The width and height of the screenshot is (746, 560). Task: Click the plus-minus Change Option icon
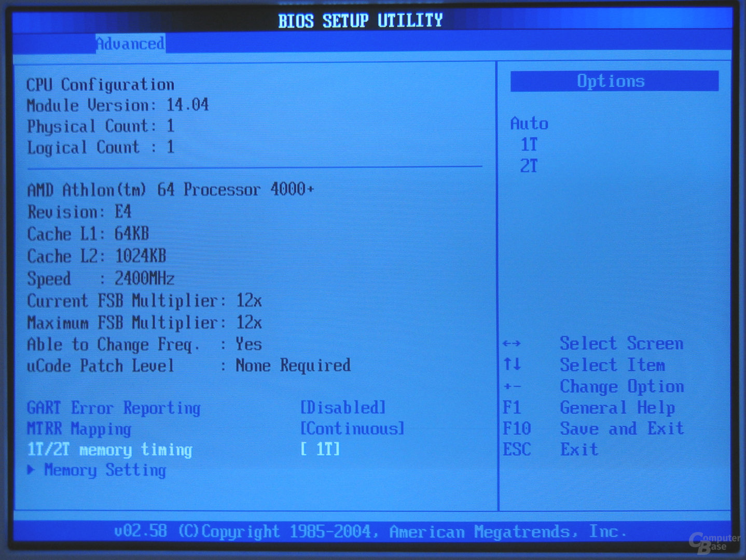pyautogui.click(x=512, y=386)
